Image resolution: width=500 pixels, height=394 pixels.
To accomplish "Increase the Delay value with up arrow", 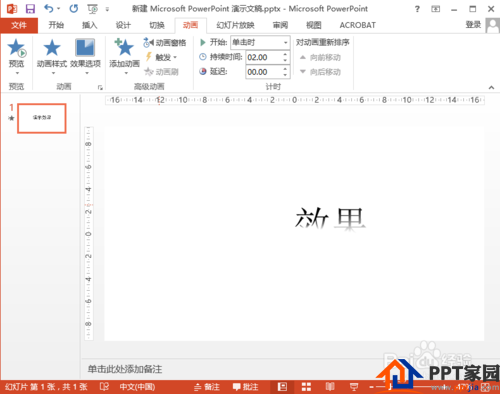I will 285,69.
